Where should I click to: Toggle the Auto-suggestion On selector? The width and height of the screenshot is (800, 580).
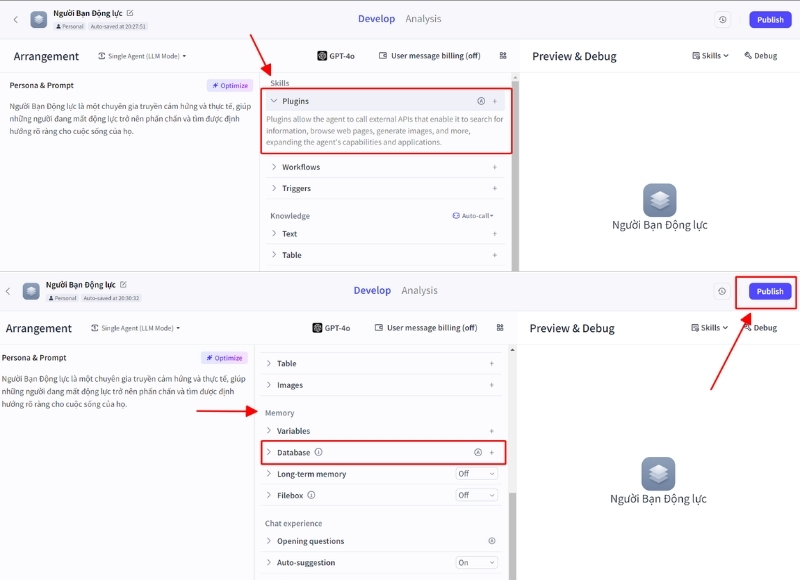pyautogui.click(x=476, y=563)
